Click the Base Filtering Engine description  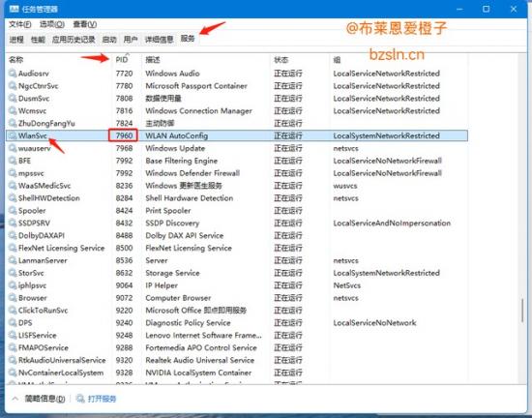182,161
